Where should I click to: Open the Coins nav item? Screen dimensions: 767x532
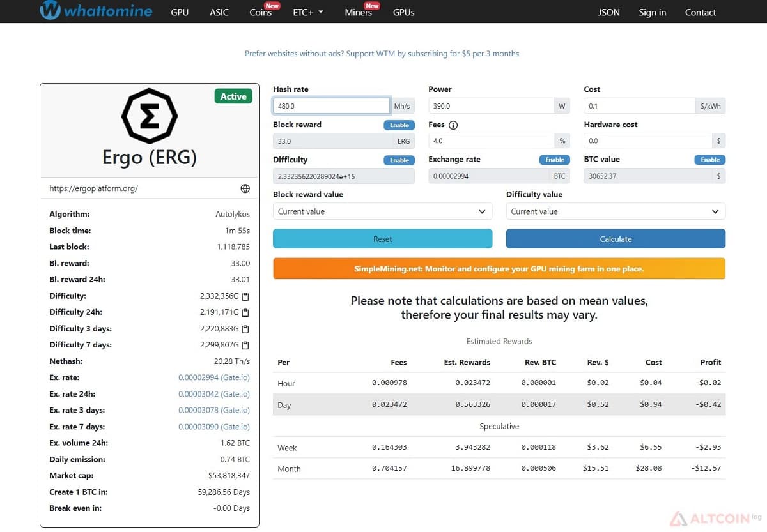261,12
